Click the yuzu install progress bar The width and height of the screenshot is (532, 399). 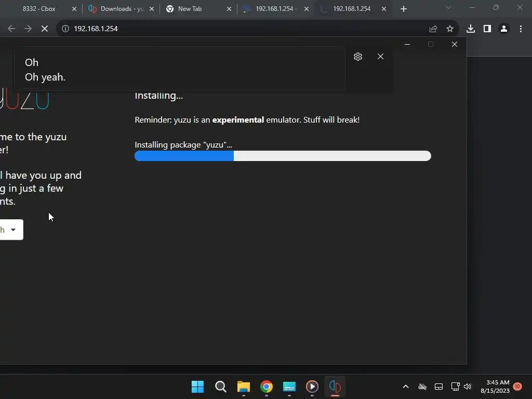pyautogui.click(x=283, y=156)
